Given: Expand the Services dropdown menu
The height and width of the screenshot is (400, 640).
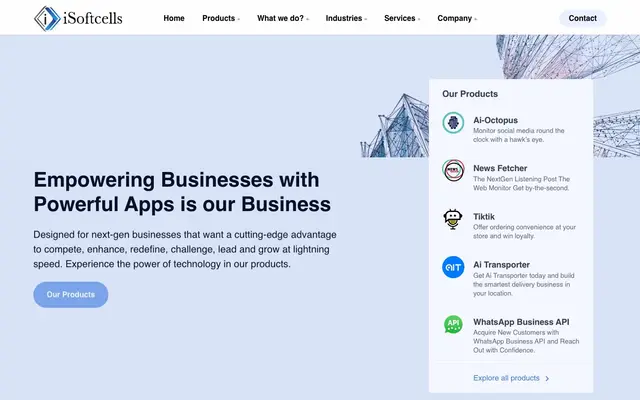Looking at the screenshot, I should click(402, 18).
